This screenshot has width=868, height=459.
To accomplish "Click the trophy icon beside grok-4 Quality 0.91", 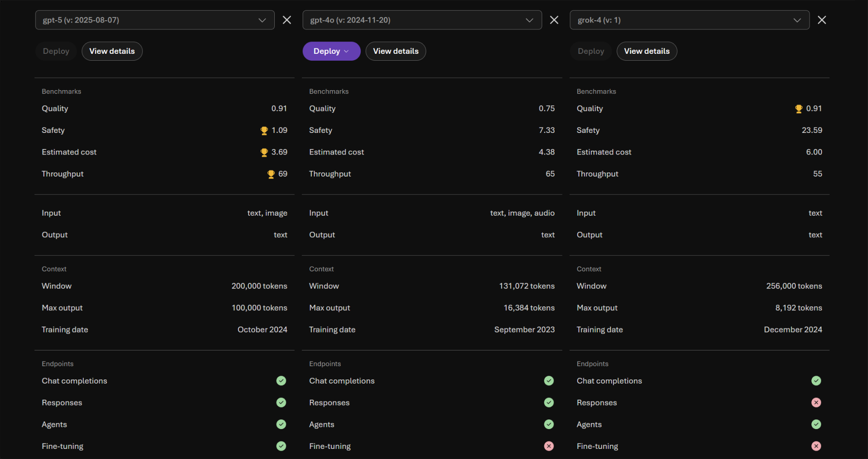I will click(799, 109).
